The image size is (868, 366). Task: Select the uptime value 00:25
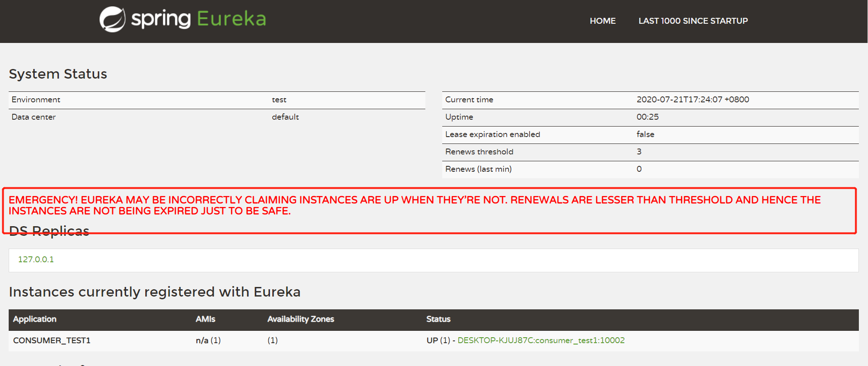[648, 117]
